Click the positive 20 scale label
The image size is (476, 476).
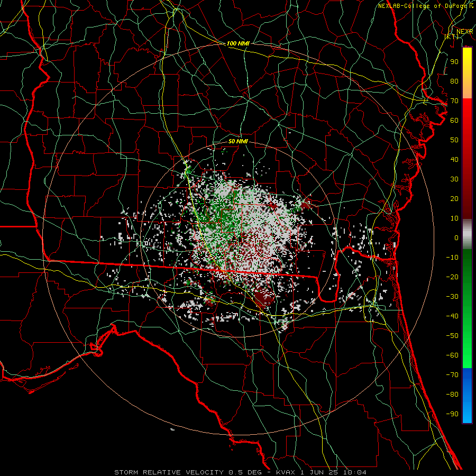click(454, 198)
